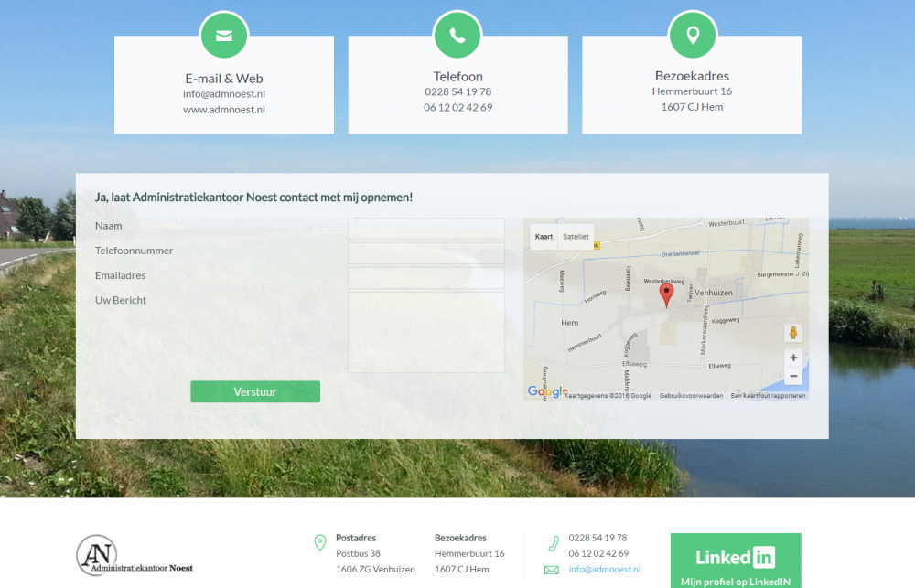Click Hemmerbuurt 16 in the Bezoekadres card
915x588 pixels.
[x=692, y=91]
